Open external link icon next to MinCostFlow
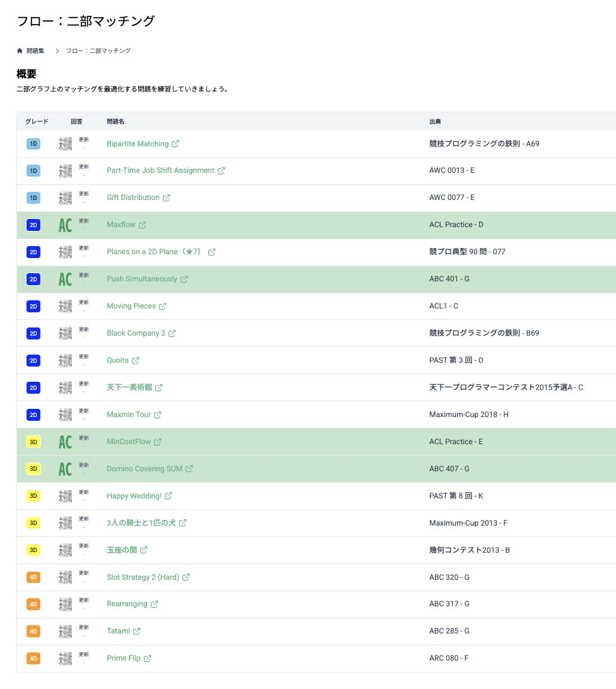The image size is (616, 689). click(157, 442)
